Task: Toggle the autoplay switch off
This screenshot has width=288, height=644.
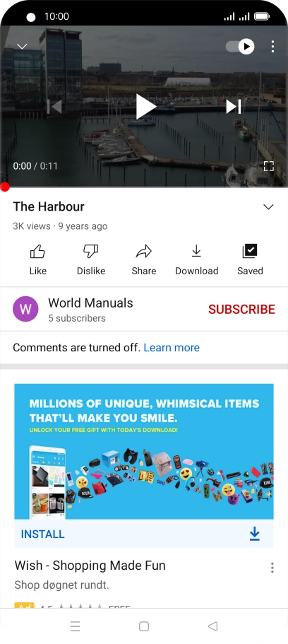Action: tap(240, 47)
